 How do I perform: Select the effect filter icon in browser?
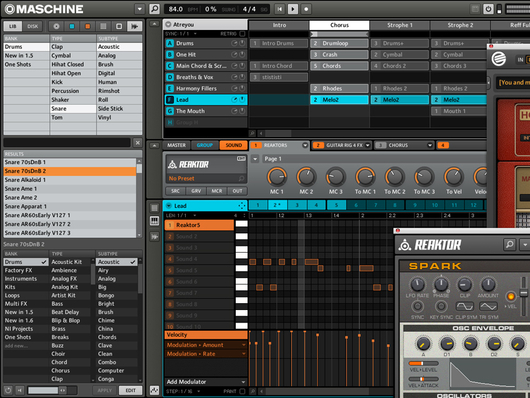(x=119, y=26)
